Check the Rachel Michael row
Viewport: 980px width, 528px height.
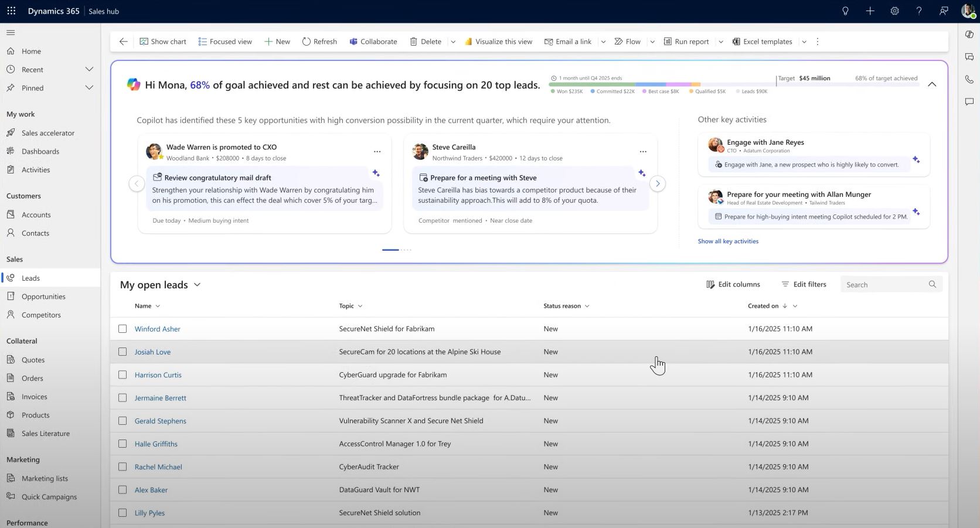coord(122,466)
